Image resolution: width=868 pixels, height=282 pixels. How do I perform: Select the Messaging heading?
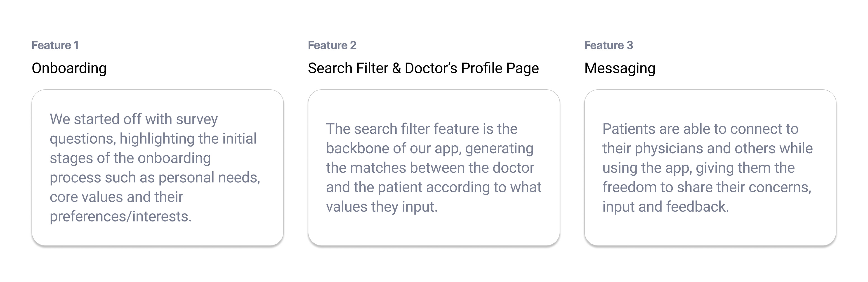[620, 68]
